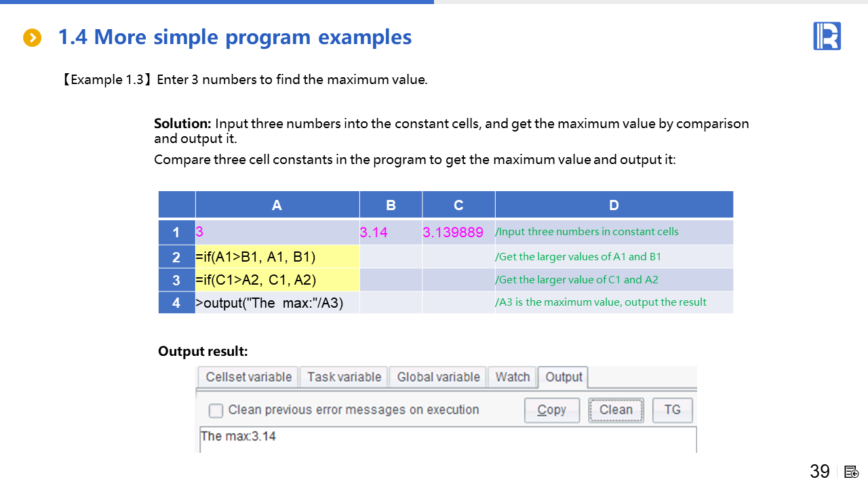Switch to the Watch tab
868x488 pixels.
pyautogui.click(x=512, y=378)
